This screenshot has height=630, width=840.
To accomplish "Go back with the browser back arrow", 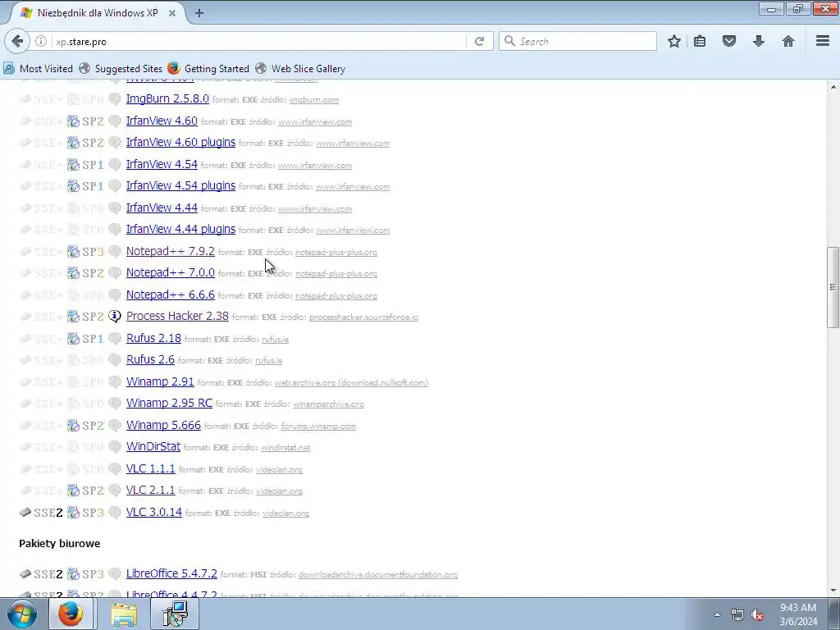I will [x=17, y=41].
